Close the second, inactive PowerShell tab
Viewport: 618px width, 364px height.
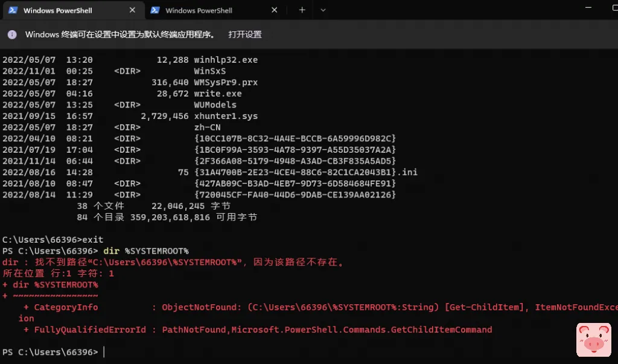[275, 10]
